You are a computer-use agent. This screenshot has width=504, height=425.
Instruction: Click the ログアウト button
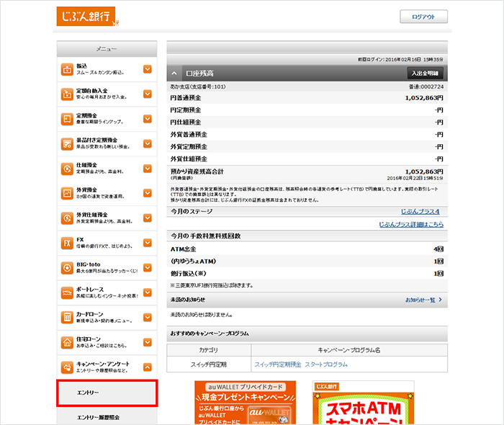423,17
